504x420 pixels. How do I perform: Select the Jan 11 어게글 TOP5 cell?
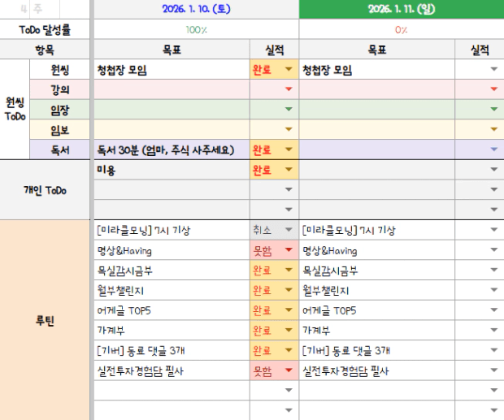[377, 310]
